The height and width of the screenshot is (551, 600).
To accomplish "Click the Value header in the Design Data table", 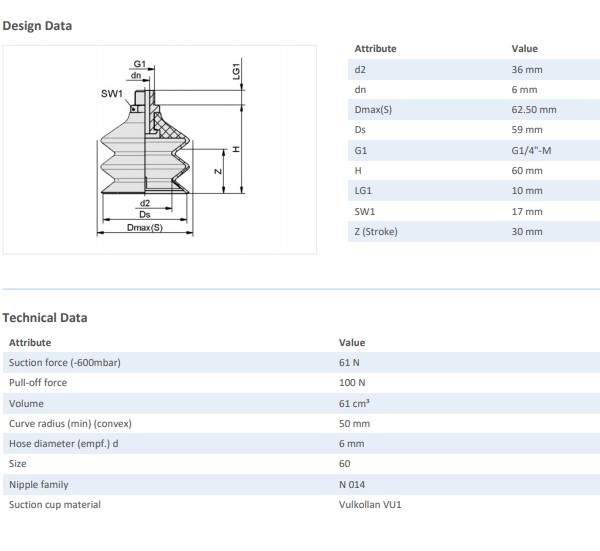I will 524,48.
